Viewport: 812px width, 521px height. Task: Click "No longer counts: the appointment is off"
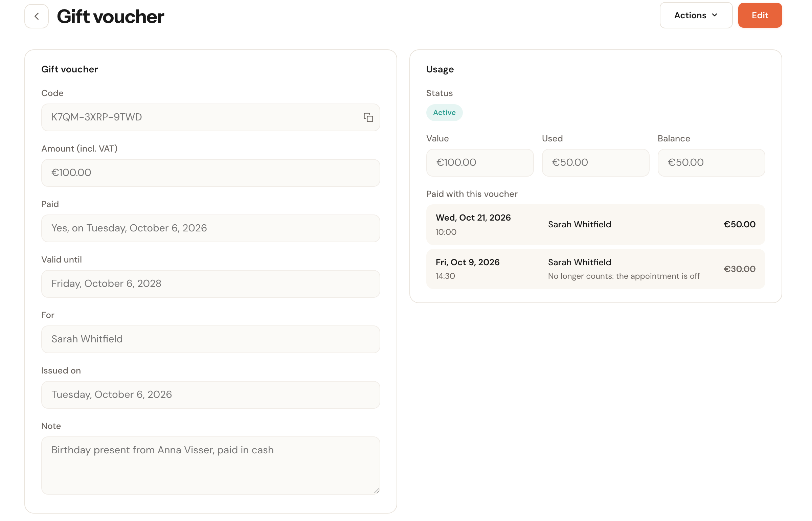point(624,276)
